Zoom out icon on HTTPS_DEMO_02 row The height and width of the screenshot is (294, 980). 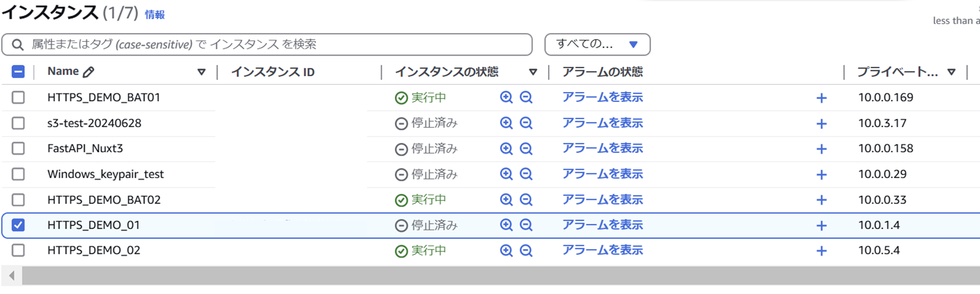point(526,250)
